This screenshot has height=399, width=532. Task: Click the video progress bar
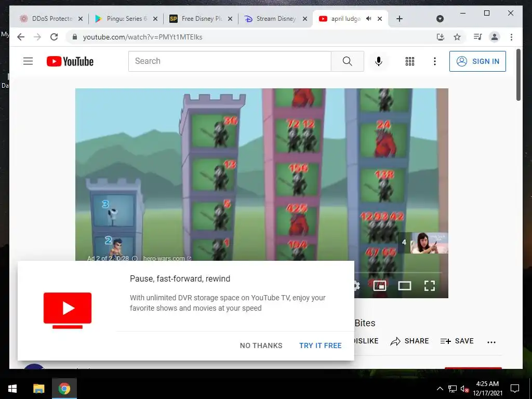coord(397,272)
